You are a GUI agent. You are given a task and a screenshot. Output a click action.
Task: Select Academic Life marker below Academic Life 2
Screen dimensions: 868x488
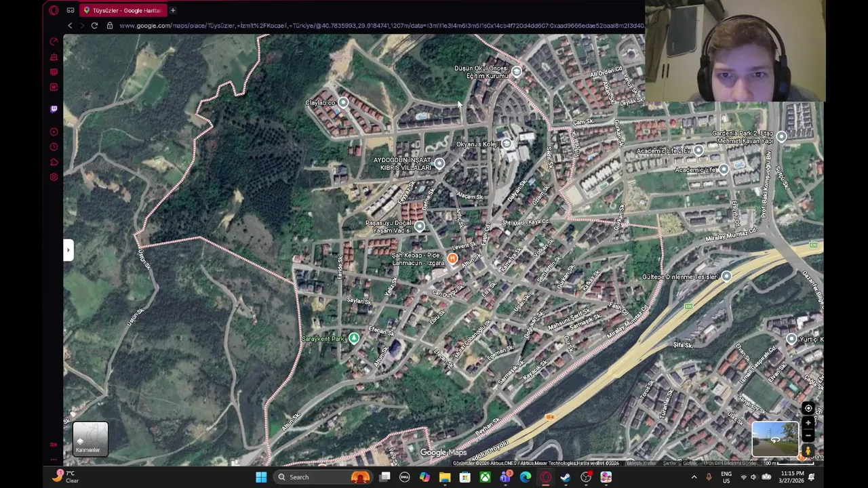coord(724,169)
